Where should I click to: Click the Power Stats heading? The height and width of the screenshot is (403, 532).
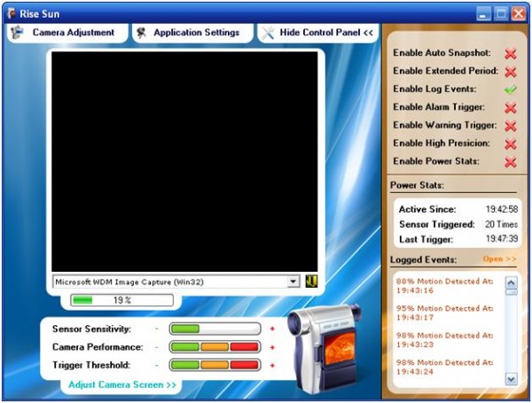click(x=417, y=185)
